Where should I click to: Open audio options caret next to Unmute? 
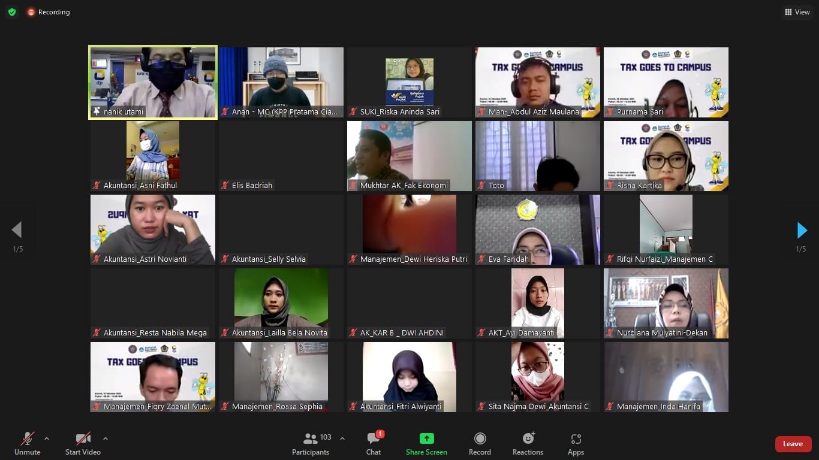[x=48, y=438]
